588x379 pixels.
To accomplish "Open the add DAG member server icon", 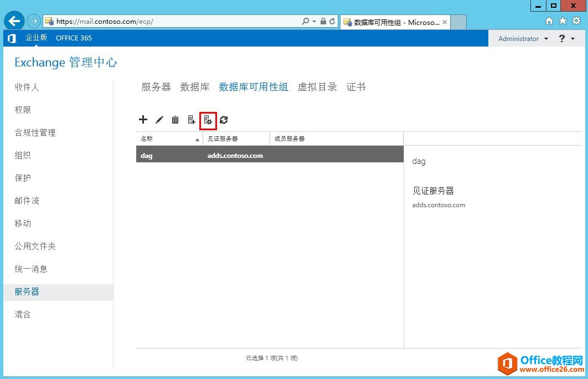I will (x=192, y=120).
